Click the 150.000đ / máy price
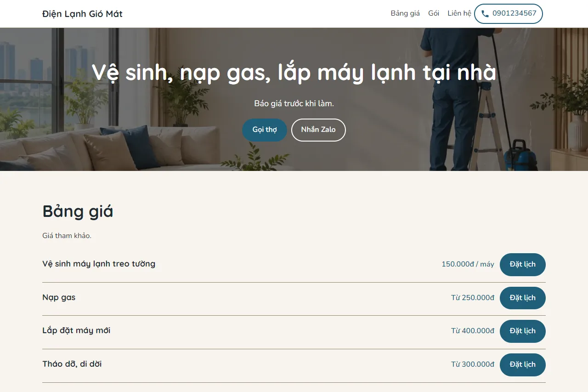 click(468, 264)
